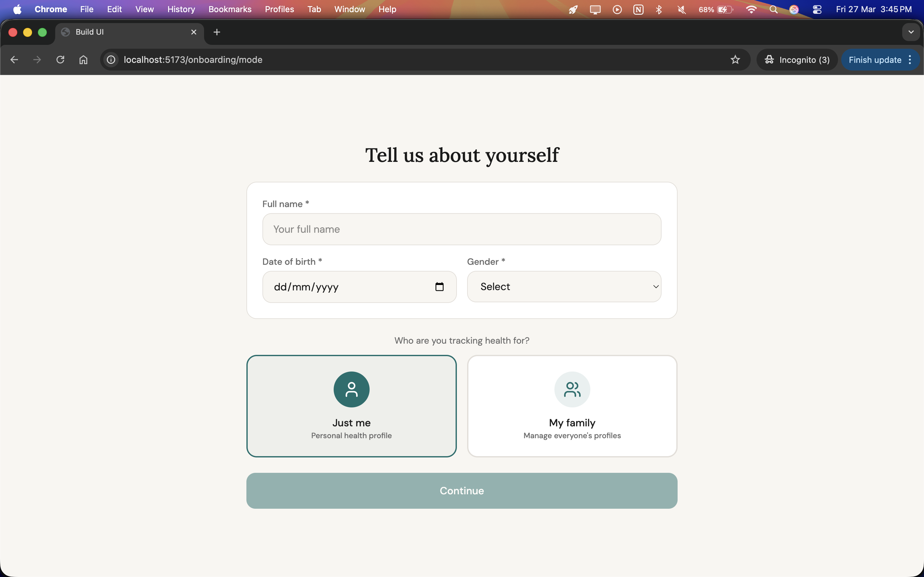924x577 pixels.
Task: Open a new browser tab
Action: 217,32
